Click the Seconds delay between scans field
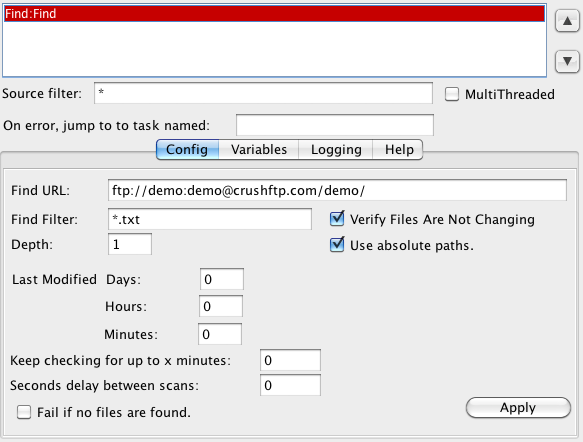 pyautogui.click(x=290, y=385)
